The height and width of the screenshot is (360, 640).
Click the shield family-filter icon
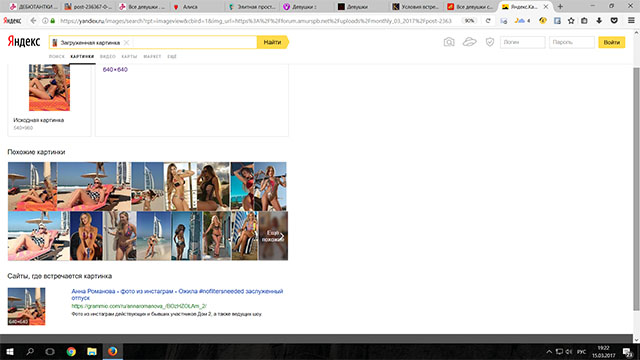tap(490, 42)
